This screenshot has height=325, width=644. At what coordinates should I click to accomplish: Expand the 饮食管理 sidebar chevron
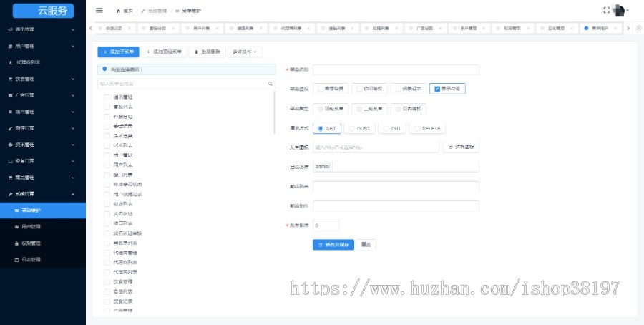tap(73, 79)
